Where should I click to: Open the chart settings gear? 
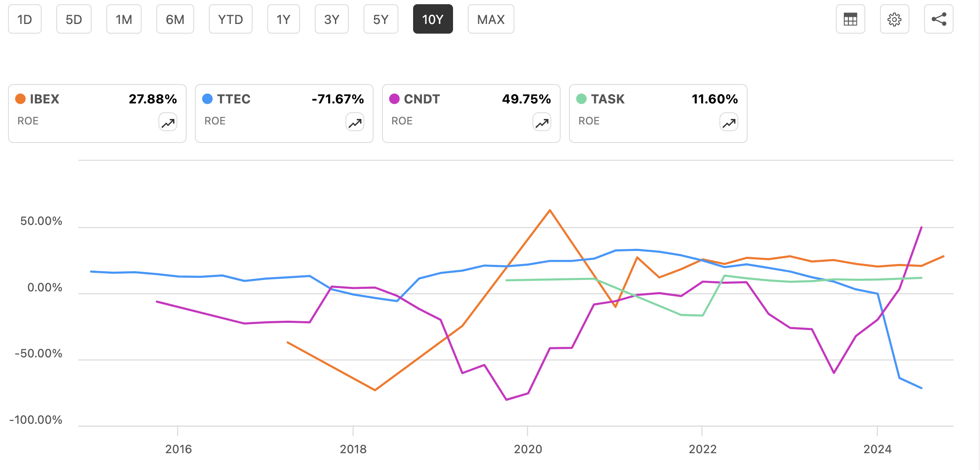click(894, 19)
